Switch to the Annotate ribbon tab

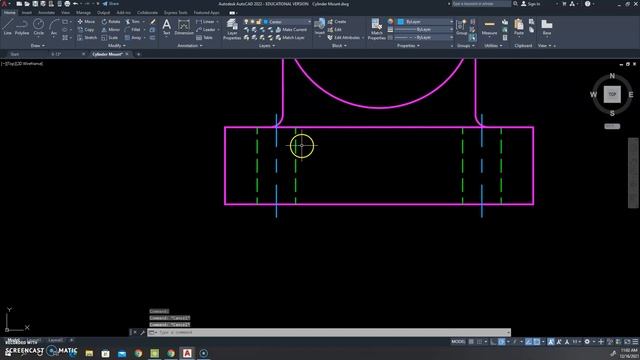(x=46, y=13)
